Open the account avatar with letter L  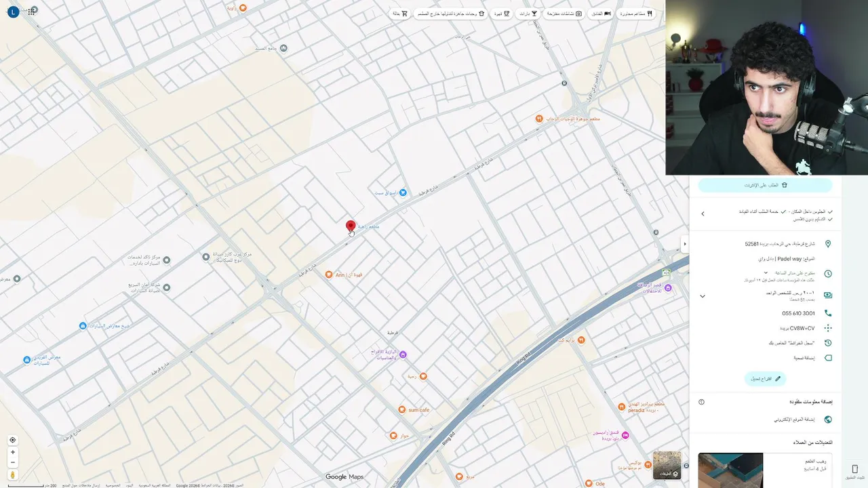click(12, 12)
